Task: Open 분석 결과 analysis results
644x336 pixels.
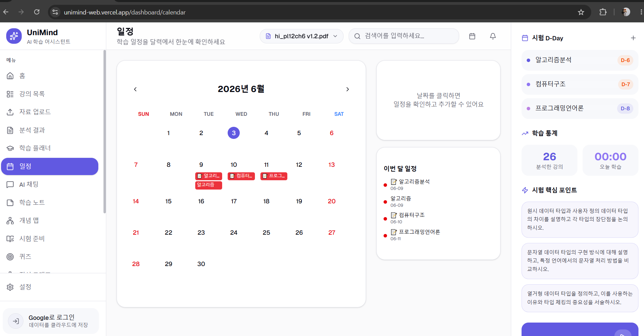Action: [50, 130]
